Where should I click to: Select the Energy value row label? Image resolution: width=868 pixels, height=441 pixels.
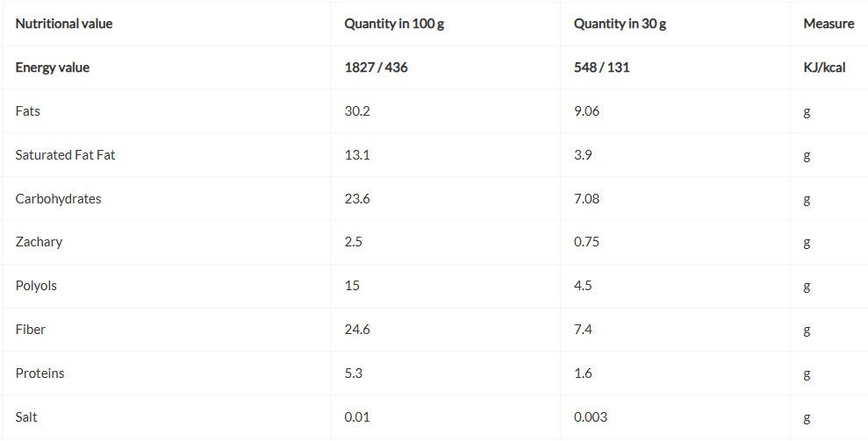[53, 68]
